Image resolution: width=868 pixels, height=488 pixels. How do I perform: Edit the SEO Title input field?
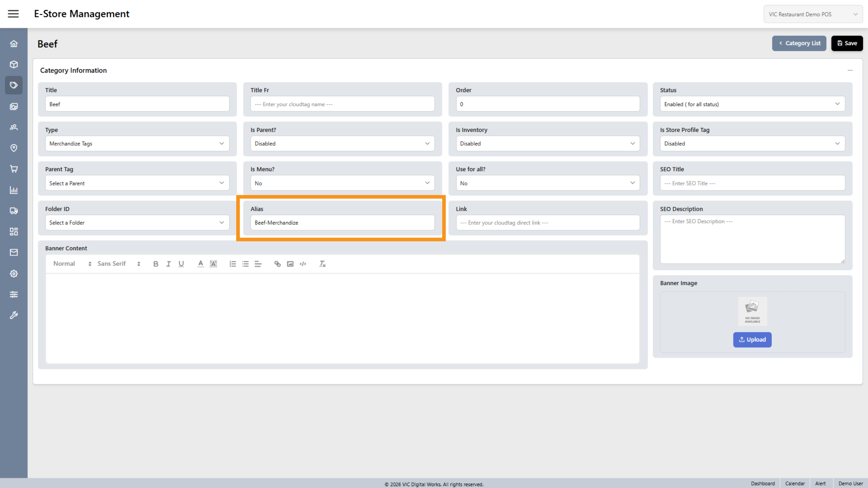click(752, 183)
